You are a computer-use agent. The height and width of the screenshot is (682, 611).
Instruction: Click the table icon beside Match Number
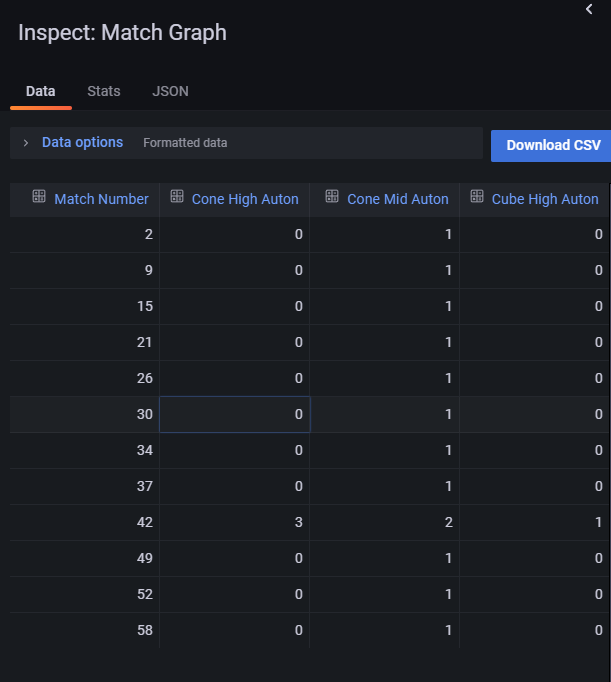(x=39, y=196)
